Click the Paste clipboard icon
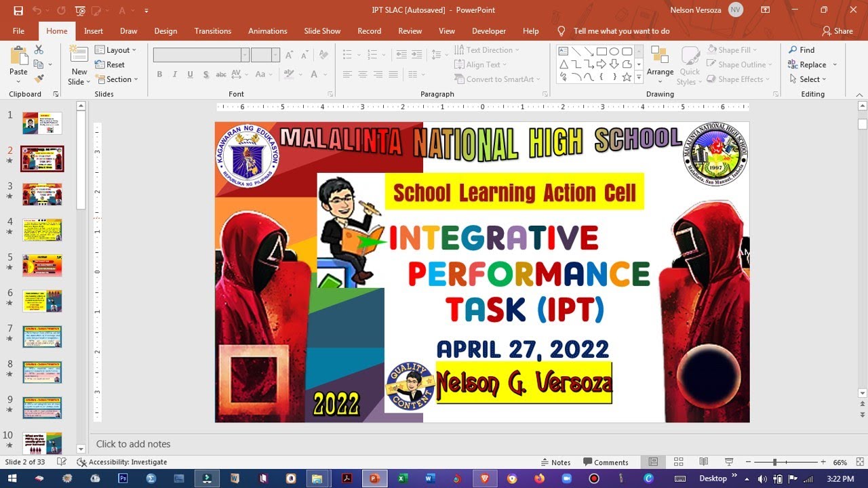868x488 pixels. tap(18, 56)
